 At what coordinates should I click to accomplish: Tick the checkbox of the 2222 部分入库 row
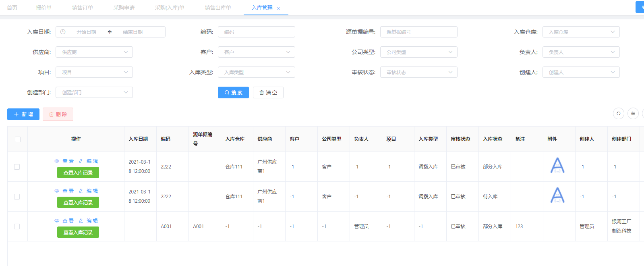[17, 167]
